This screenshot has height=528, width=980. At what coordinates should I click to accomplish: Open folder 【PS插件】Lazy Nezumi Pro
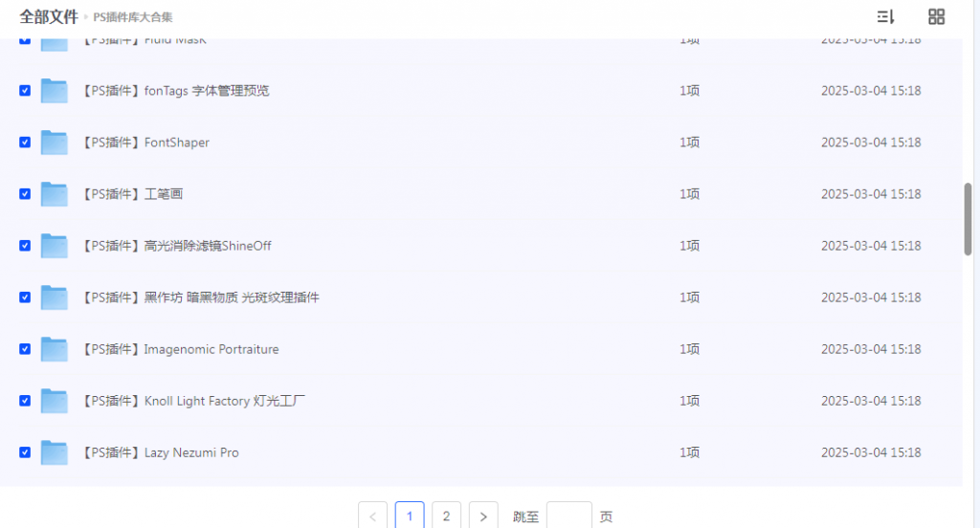[160, 452]
